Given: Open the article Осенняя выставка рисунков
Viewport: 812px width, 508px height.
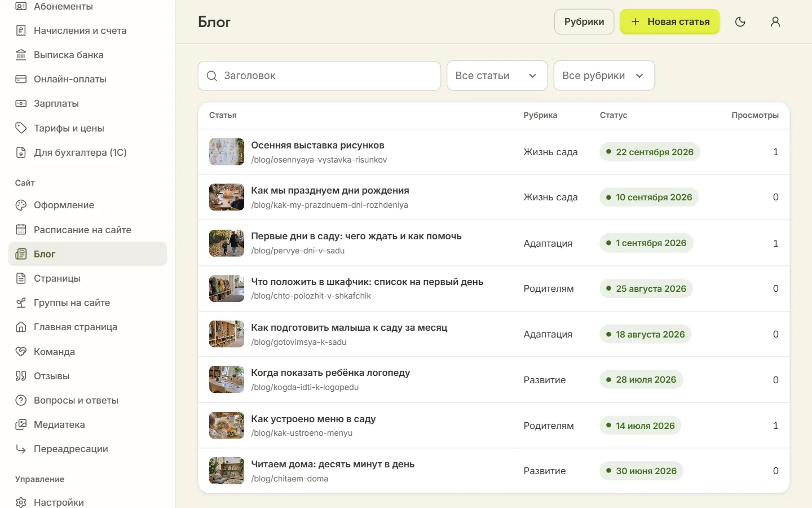Looking at the screenshot, I should tap(317, 145).
